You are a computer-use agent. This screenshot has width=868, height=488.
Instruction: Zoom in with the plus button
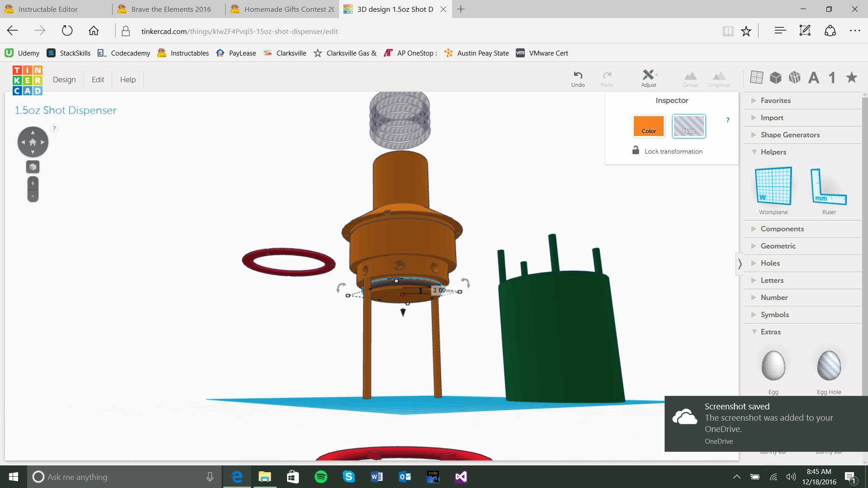(x=33, y=183)
